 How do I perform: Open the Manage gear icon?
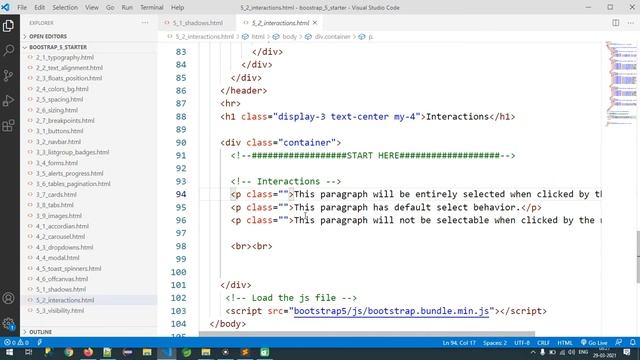tap(8, 324)
